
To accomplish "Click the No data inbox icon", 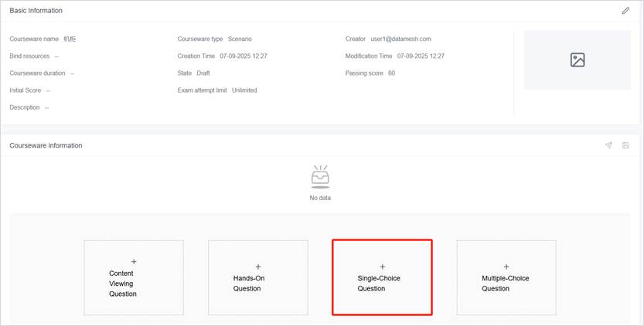I will pyautogui.click(x=320, y=176).
